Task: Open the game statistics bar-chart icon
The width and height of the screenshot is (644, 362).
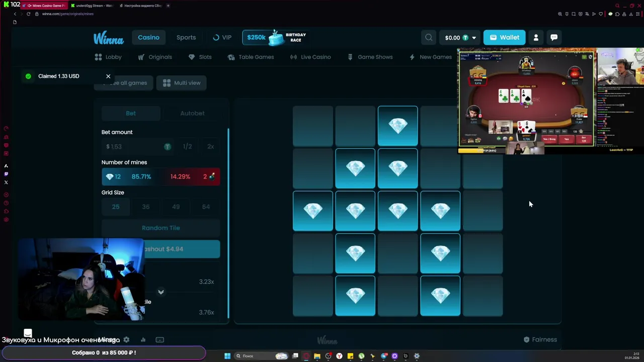Action: (143, 340)
